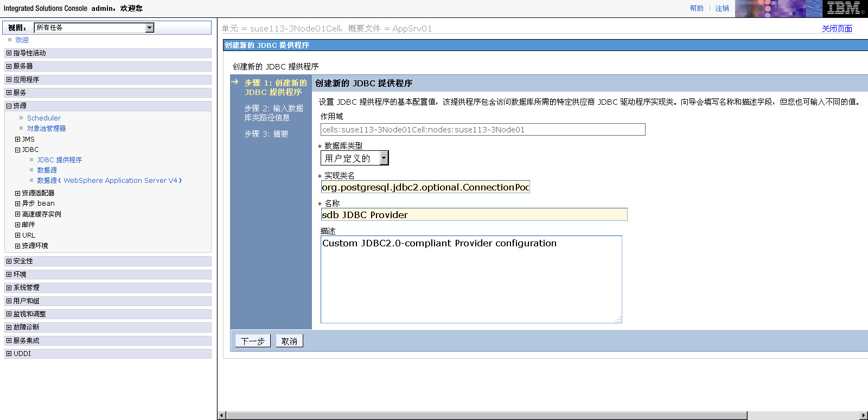Click the 注销 logout link

click(722, 8)
